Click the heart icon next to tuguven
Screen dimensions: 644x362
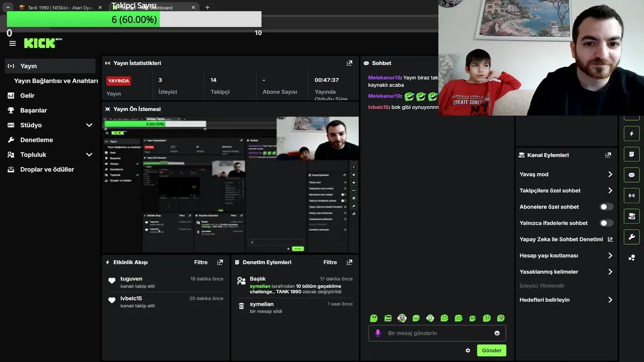[112, 281]
